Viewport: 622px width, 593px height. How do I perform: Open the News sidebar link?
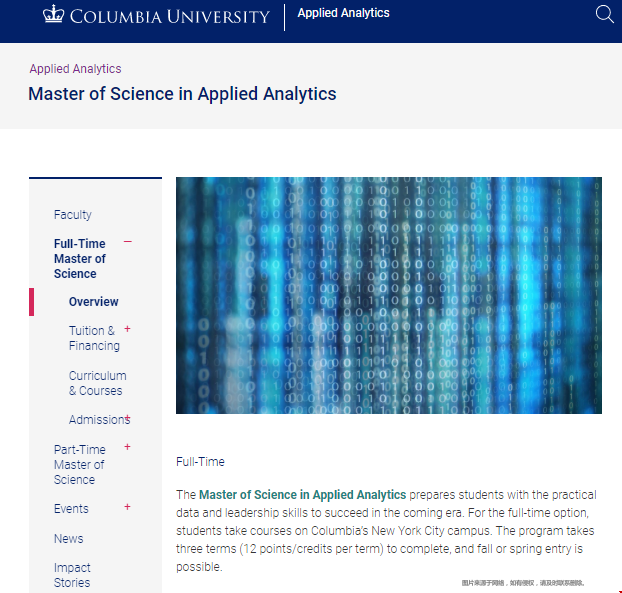[x=69, y=539]
